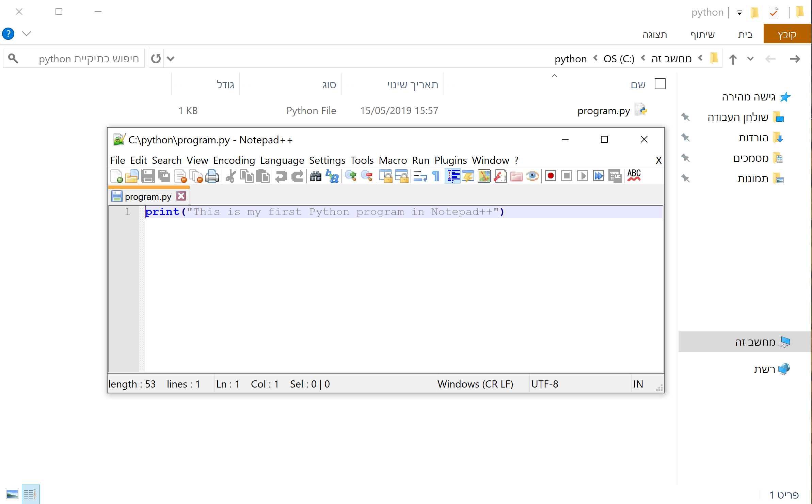Open the Language menu
Screen dimensions: 812x504
tap(282, 160)
